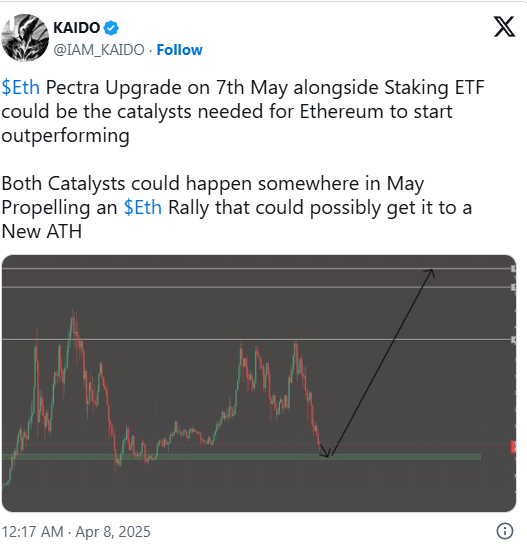Click the X logo in the corner
Image resolution: width=527 pixels, height=545 pixels.
[x=504, y=27]
